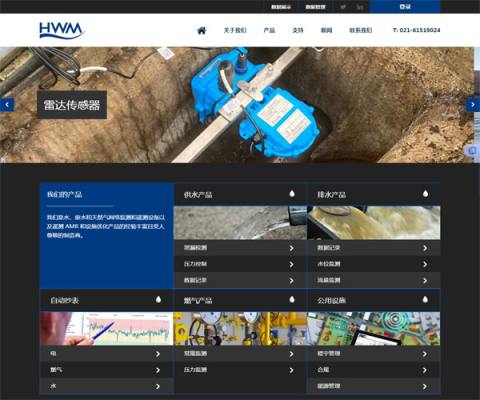Click water drop icon beside 燃气产品

[x=292, y=299]
